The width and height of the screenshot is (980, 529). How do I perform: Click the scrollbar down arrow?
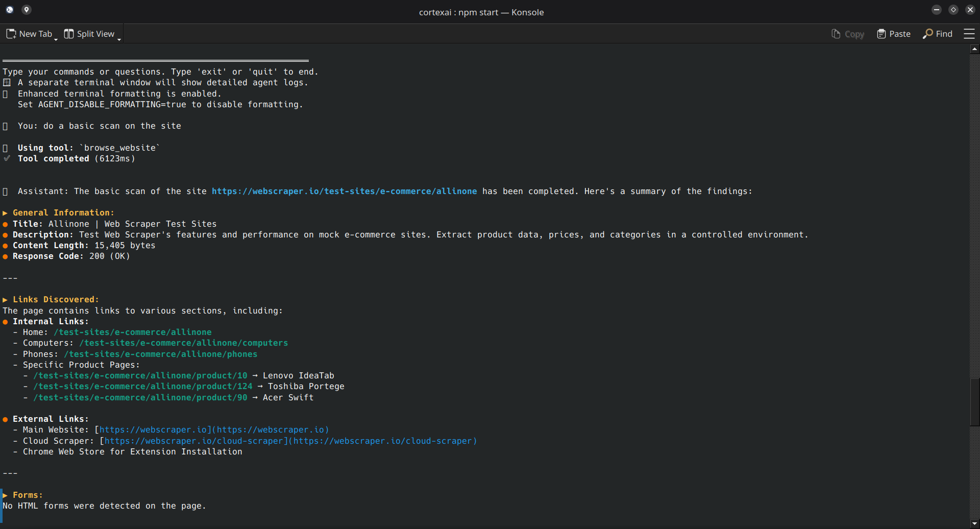[x=974, y=524]
